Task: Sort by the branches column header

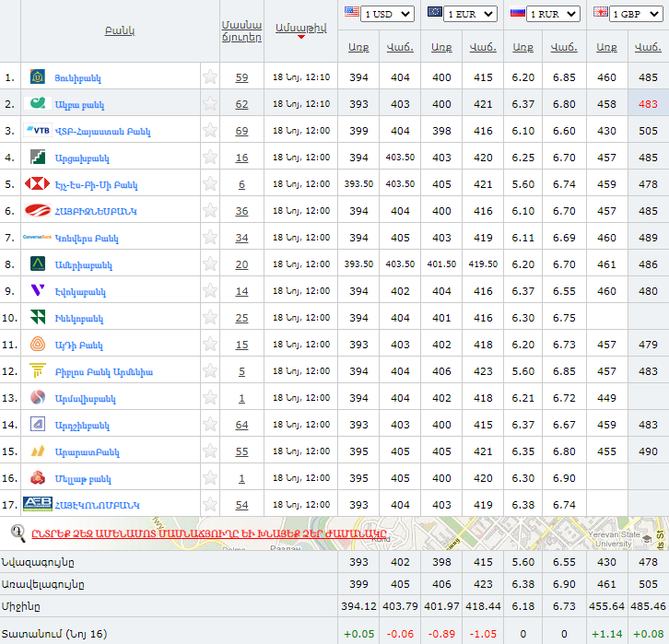Action: click(241, 31)
